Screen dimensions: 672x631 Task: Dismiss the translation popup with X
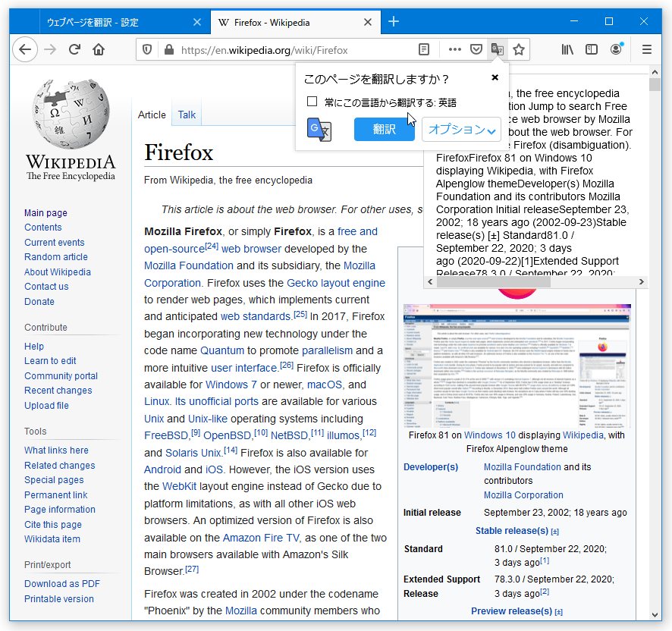coord(495,77)
